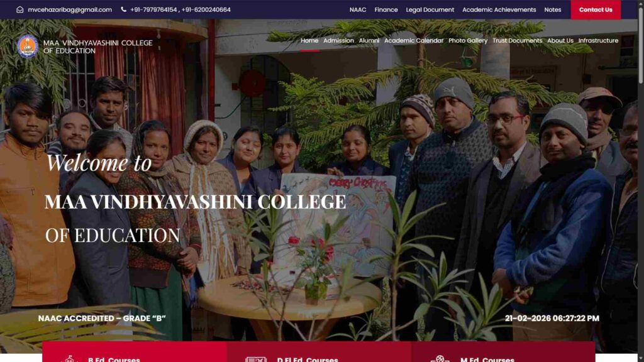Click the page vertical scrollbar
The image size is (644, 362).
[x=641, y=181]
